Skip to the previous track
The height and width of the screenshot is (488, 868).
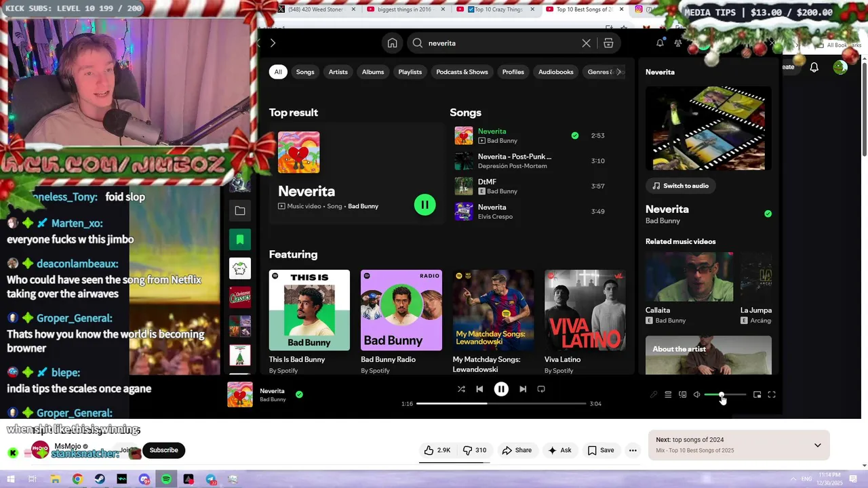pos(479,389)
